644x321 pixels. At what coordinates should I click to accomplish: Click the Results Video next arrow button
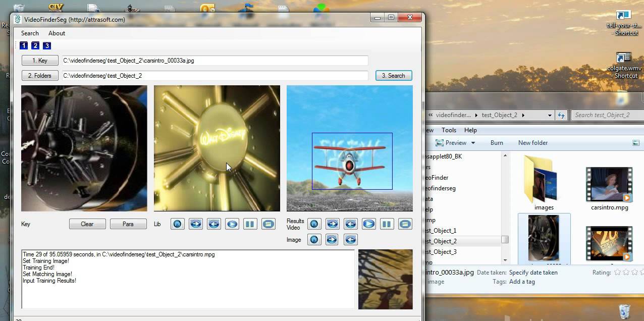pos(333,224)
